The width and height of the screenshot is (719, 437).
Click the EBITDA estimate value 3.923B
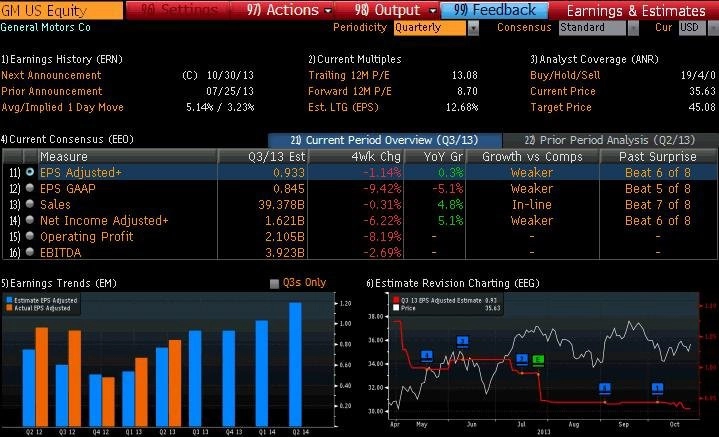pyautogui.click(x=285, y=252)
